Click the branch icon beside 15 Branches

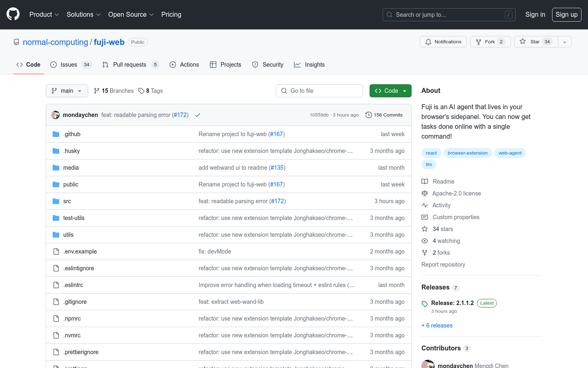click(x=97, y=91)
